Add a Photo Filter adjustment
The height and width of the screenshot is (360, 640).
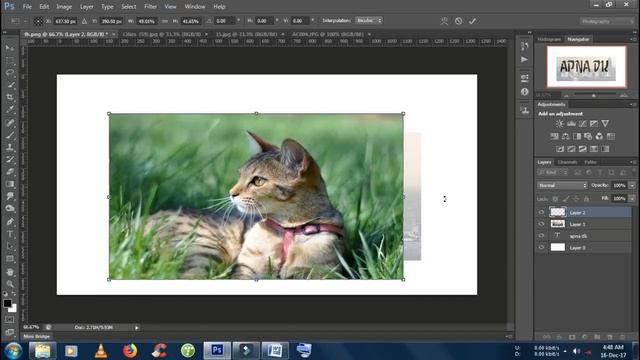coord(588,136)
